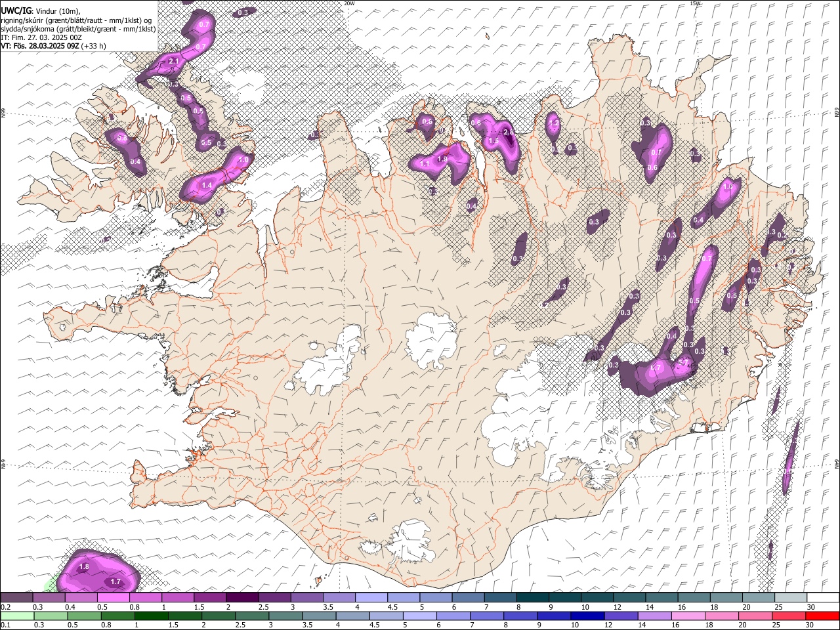This screenshot has width=840, height=630.
Task: Click the 'Vindur (10m)' label
Action: [57, 10]
